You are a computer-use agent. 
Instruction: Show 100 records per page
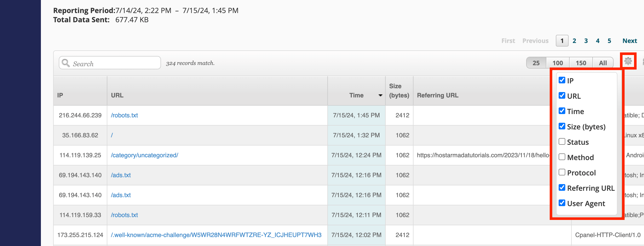(x=558, y=63)
